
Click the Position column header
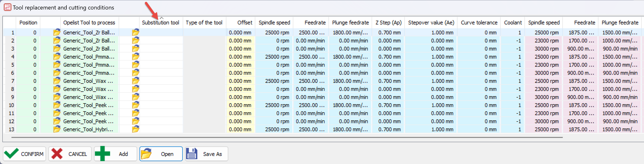(x=28, y=23)
